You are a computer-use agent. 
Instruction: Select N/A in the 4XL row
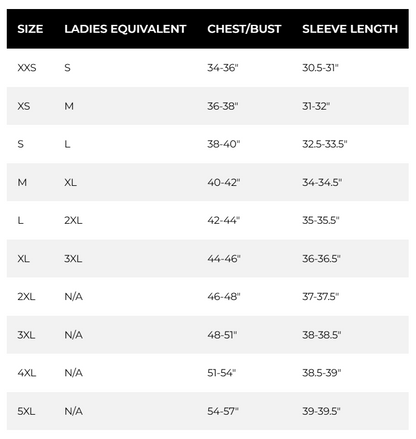click(x=74, y=373)
